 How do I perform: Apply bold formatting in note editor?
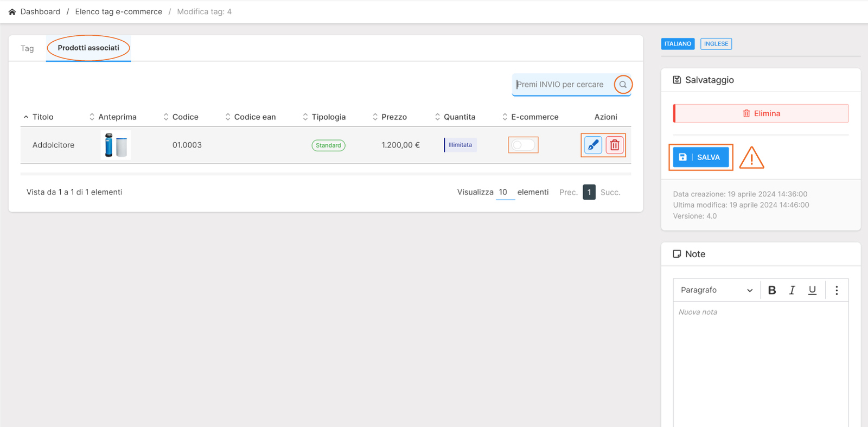pos(771,290)
